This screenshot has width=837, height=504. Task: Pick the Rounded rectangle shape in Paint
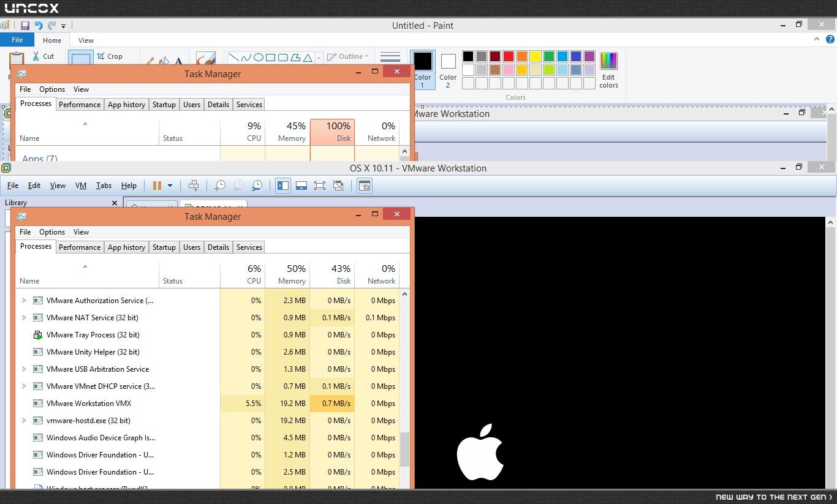282,58
